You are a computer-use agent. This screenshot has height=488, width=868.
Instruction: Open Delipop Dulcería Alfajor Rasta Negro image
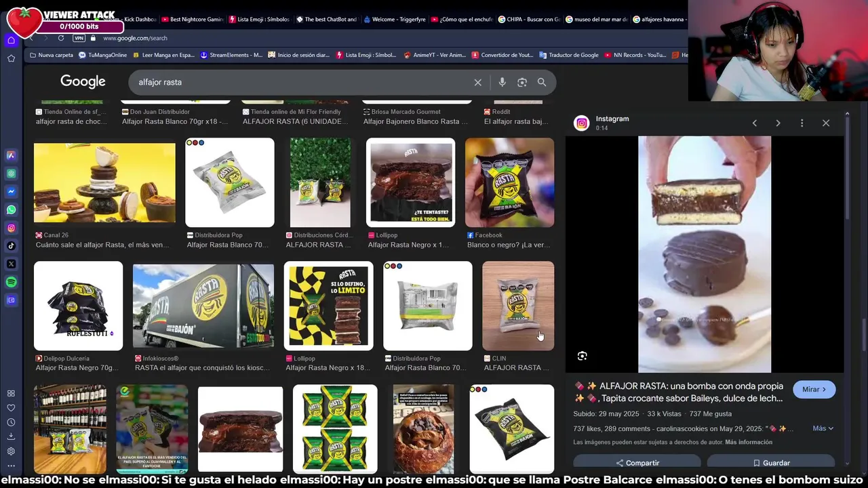(x=78, y=306)
